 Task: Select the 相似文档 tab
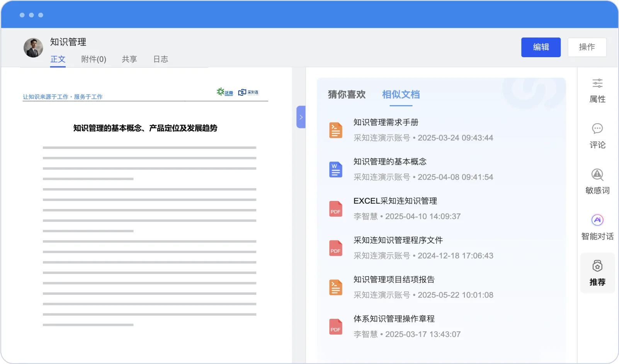click(401, 94)
